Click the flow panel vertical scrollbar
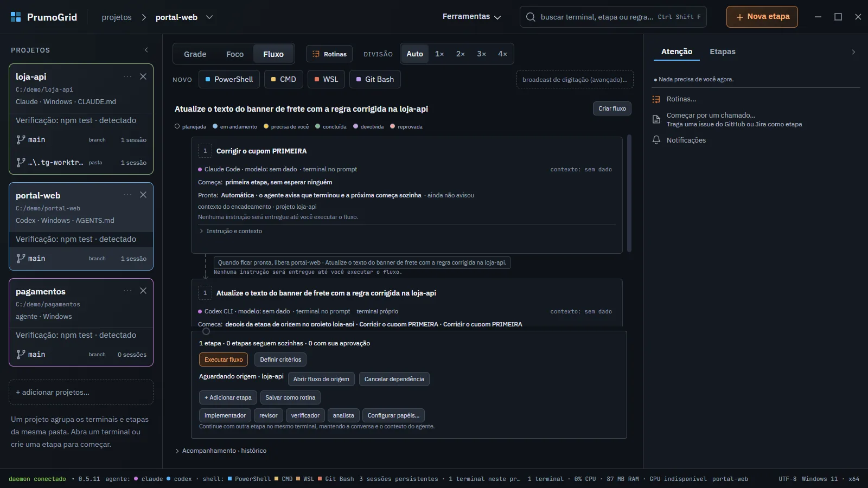 pos(629,194)
